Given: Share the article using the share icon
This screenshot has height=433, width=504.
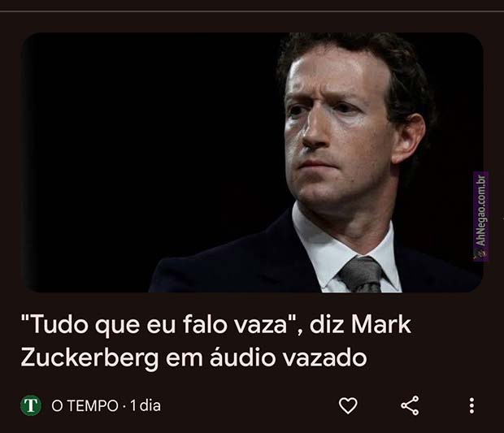Looking at the screenshot, I should [x=410, y=405].
